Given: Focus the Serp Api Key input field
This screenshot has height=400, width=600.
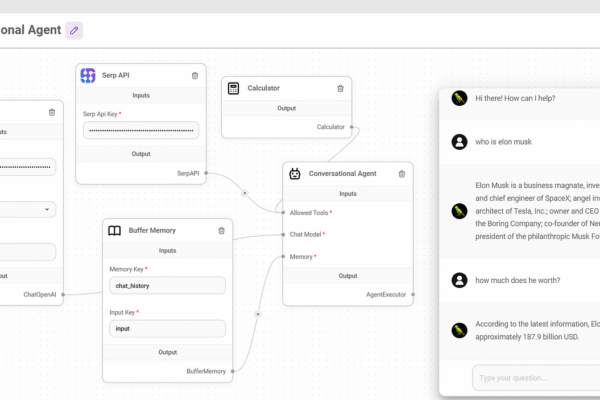Looking at the screenshot, I should coord(140,130).
